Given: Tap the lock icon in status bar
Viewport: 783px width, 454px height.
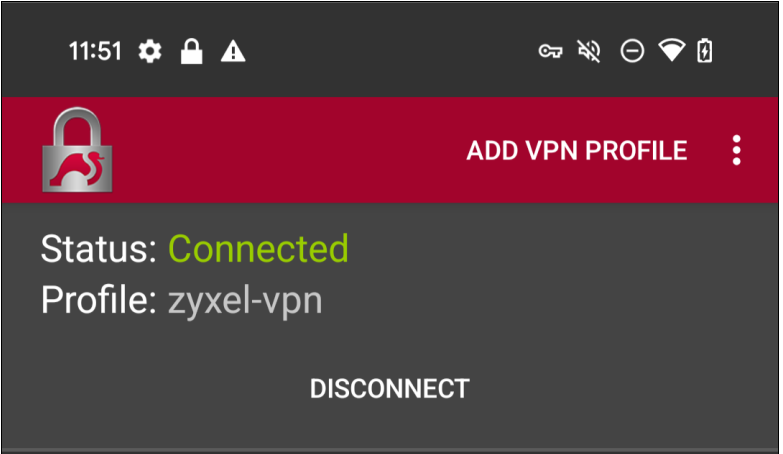Looking at the screenshot, I should point(191,52).
